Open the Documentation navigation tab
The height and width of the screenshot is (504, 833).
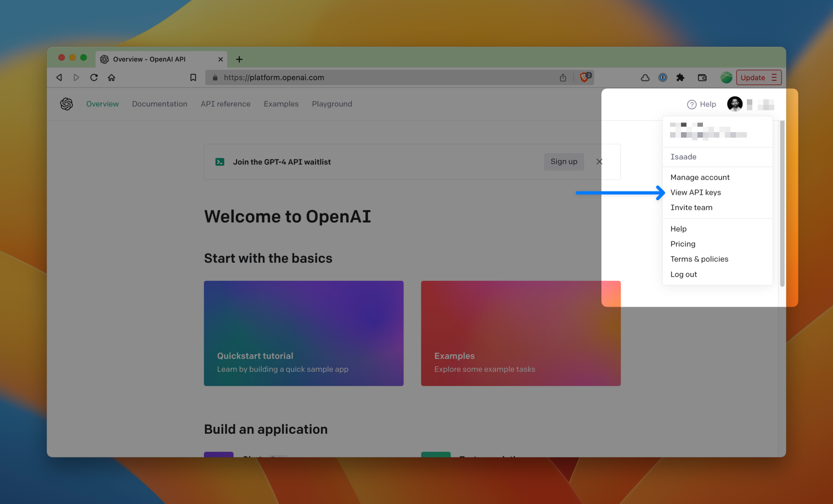coord(160,104)
